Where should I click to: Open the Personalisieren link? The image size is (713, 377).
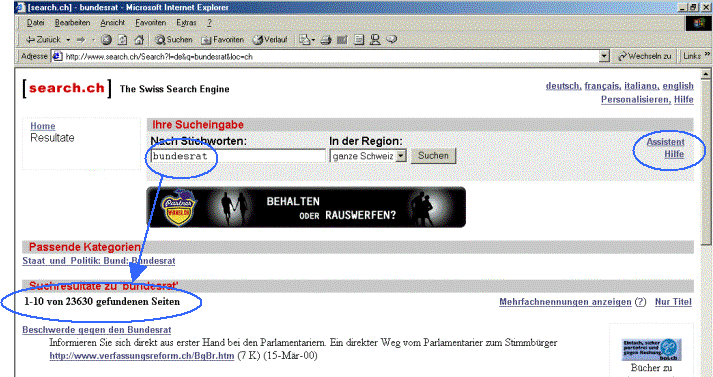pyautogui.click(x=636, y=100)
